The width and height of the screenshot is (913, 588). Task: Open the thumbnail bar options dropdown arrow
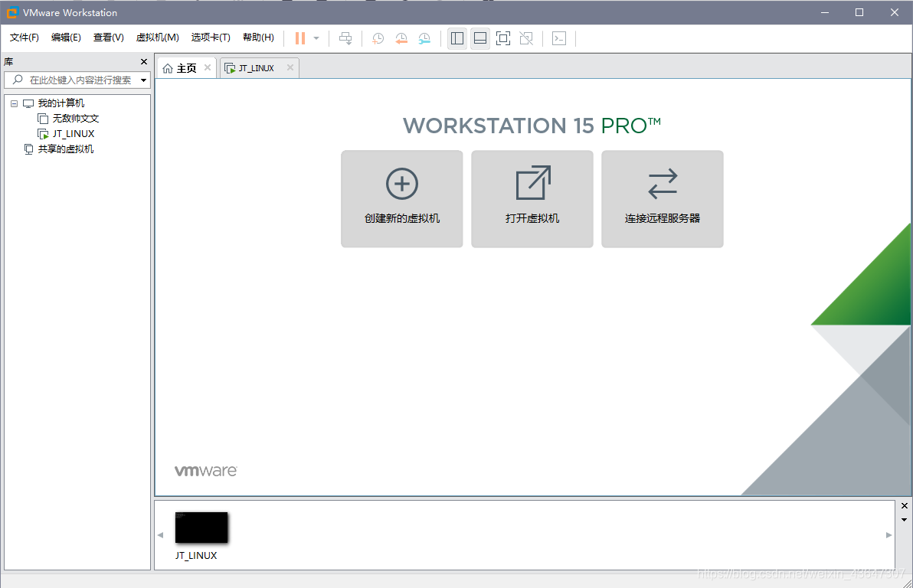(905, 520)
